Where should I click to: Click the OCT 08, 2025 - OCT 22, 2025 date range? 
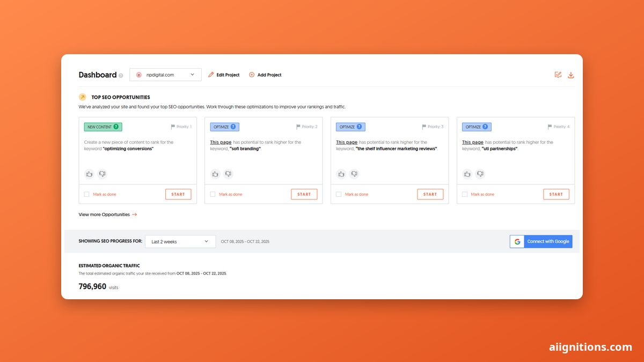pos(245,242)
